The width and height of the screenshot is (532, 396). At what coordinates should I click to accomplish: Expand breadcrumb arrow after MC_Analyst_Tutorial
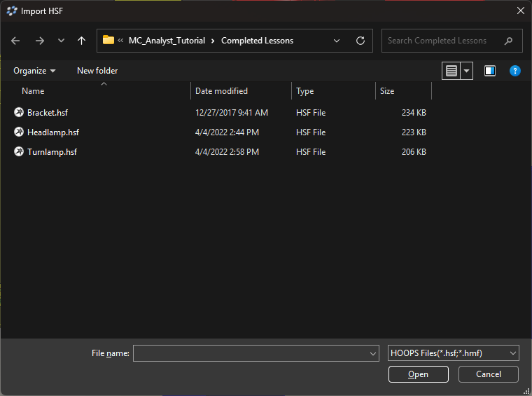213,41
